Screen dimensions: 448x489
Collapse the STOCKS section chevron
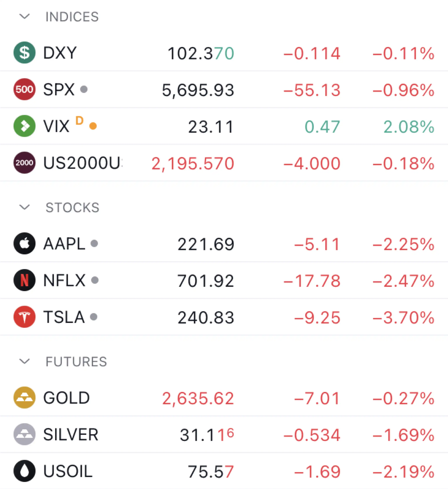tap(24, 207)
